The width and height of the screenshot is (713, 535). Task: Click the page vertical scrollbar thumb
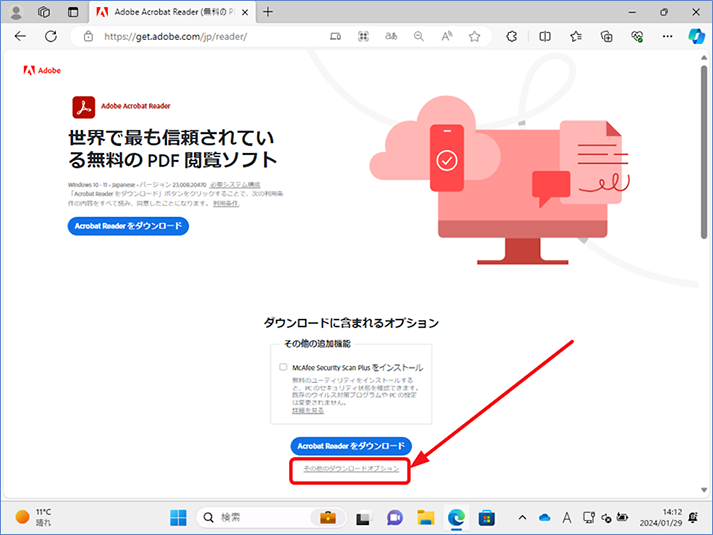point(704,152)
